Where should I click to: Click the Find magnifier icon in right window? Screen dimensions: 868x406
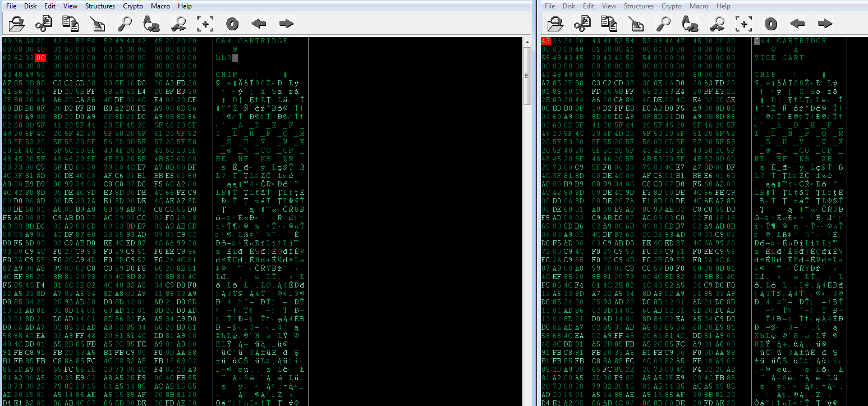coord(663,24)
